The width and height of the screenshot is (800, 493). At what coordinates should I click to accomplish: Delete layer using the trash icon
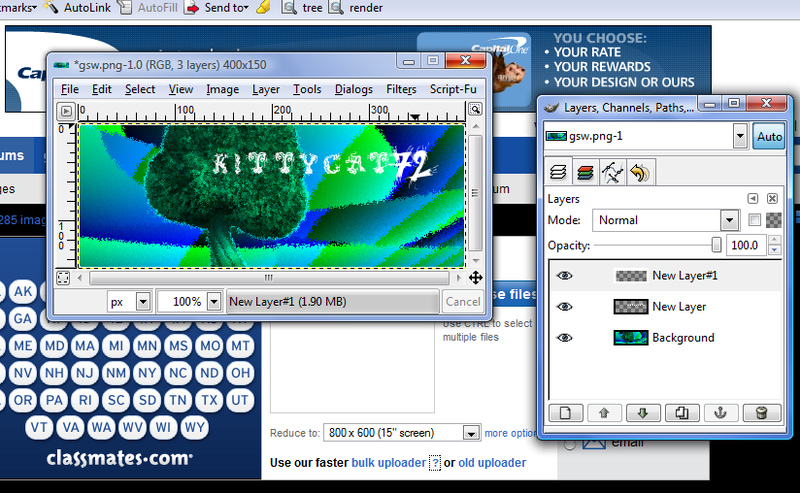point(761,412)
